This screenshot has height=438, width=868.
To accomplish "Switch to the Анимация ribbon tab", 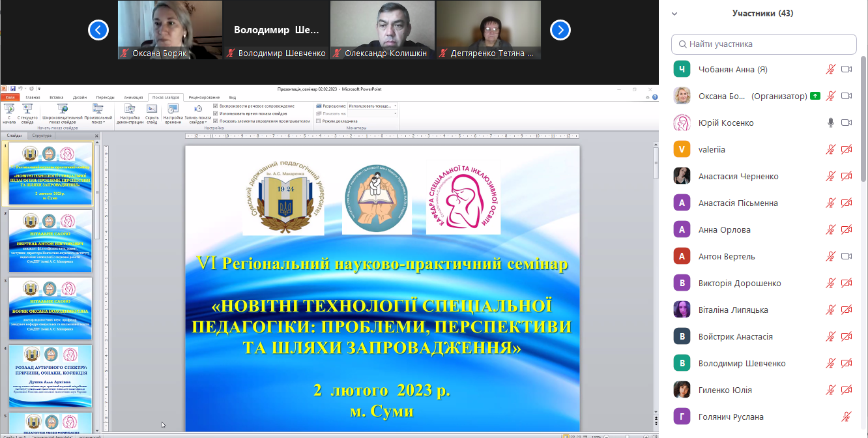I will 133,97.
